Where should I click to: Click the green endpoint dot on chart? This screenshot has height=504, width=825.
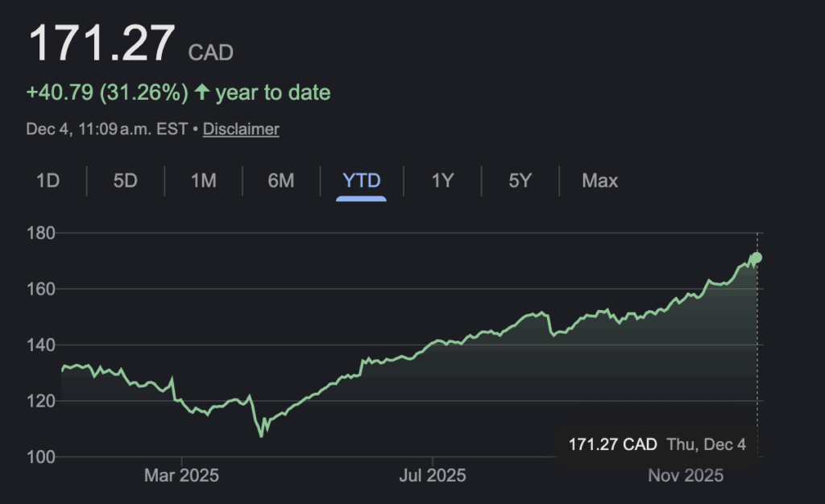tap(757, 258)
